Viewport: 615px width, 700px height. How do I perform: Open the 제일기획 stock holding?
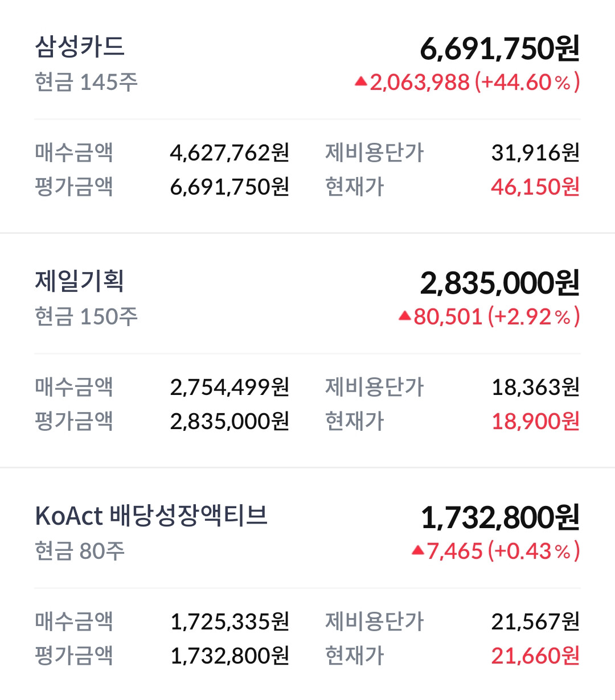[x=80, y=281]
